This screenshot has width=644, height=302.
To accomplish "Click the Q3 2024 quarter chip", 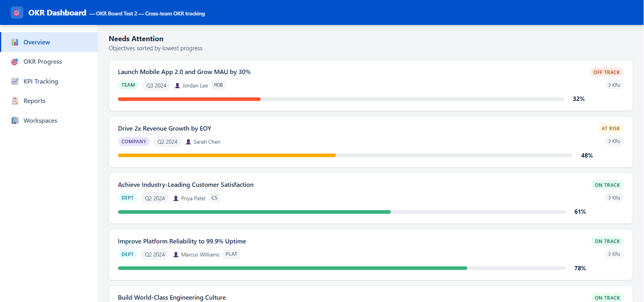I will (x=156, y=85).
